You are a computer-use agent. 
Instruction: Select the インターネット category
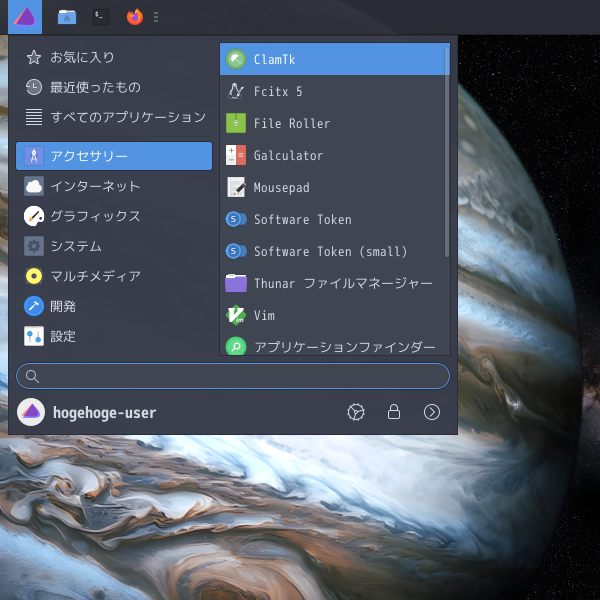click(114, 186)
